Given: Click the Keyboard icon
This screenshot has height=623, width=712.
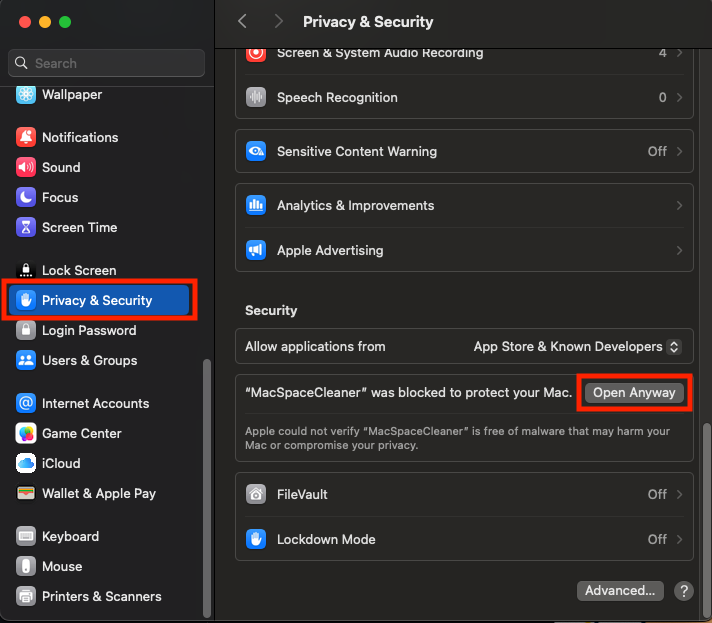Looking at the screenshot, I should (x=26, y=536).
